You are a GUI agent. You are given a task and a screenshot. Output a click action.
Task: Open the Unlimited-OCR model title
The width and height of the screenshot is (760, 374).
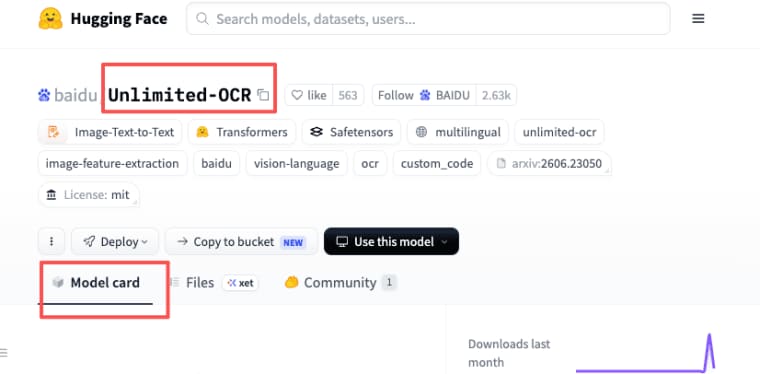(x=180, y=95)
